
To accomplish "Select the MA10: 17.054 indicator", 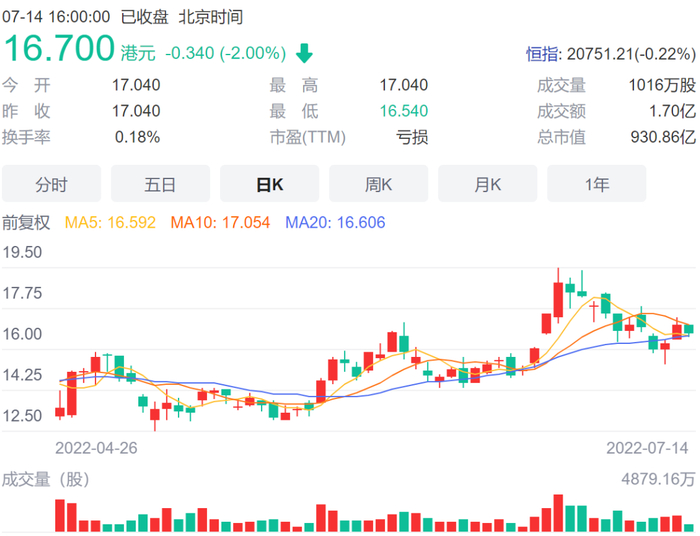I will click(221, 222).
